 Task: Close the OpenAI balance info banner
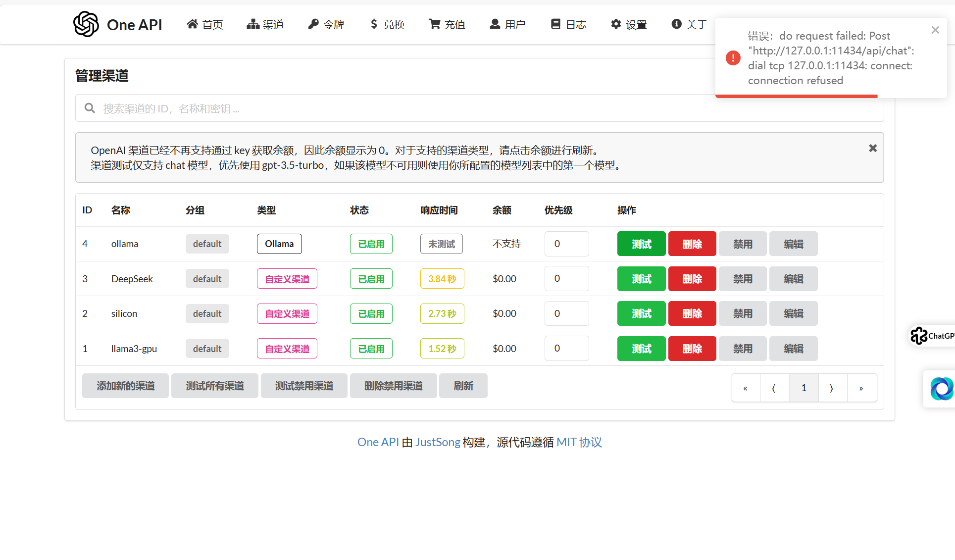pyautogui.click(x=873, y=148)
